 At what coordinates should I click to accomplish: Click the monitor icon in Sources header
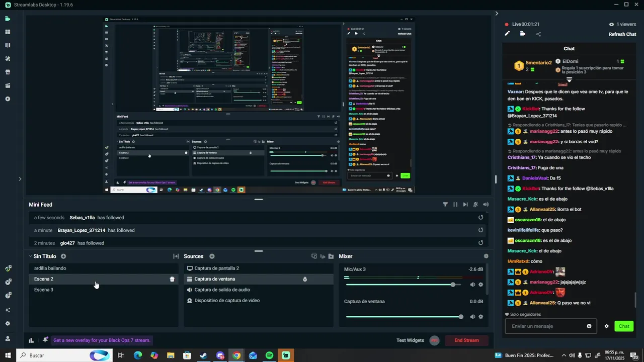point(314,256)
